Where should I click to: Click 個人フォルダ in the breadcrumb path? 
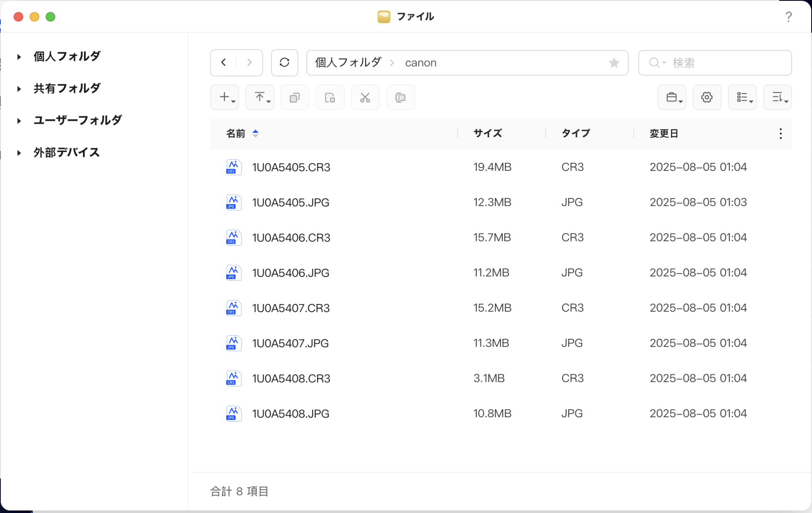(348, 63)
